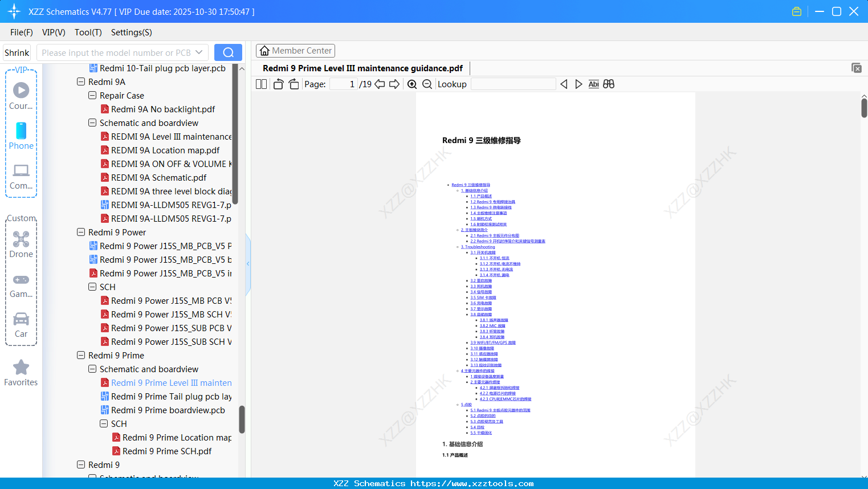Click the page number input box

tap(344, 84)
